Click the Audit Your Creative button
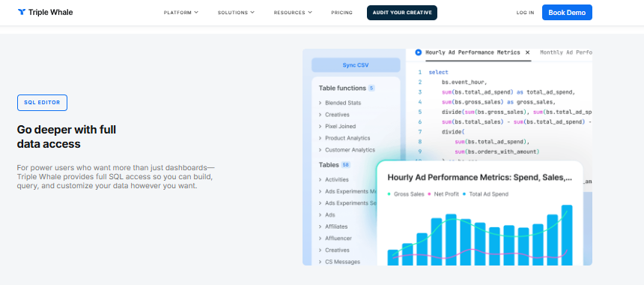Image resolution: width=644 pixels, height=285 pixels. point(401,13)
